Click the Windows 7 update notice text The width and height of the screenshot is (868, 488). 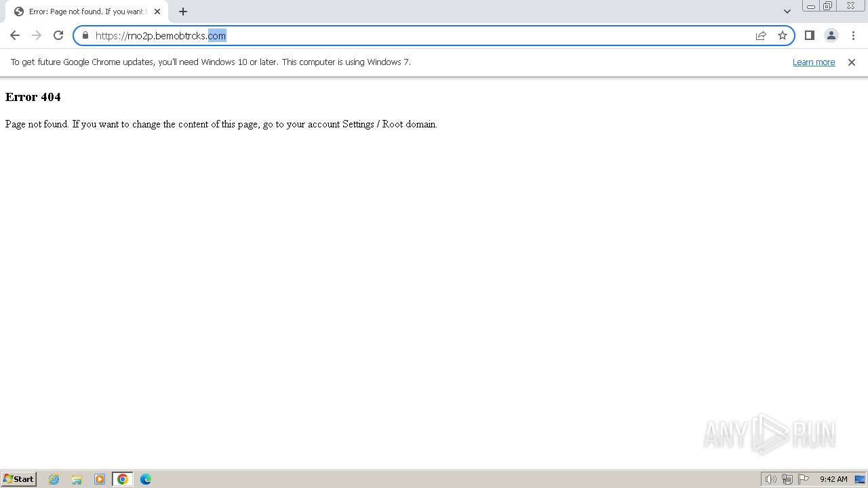[x=211, y=62]
